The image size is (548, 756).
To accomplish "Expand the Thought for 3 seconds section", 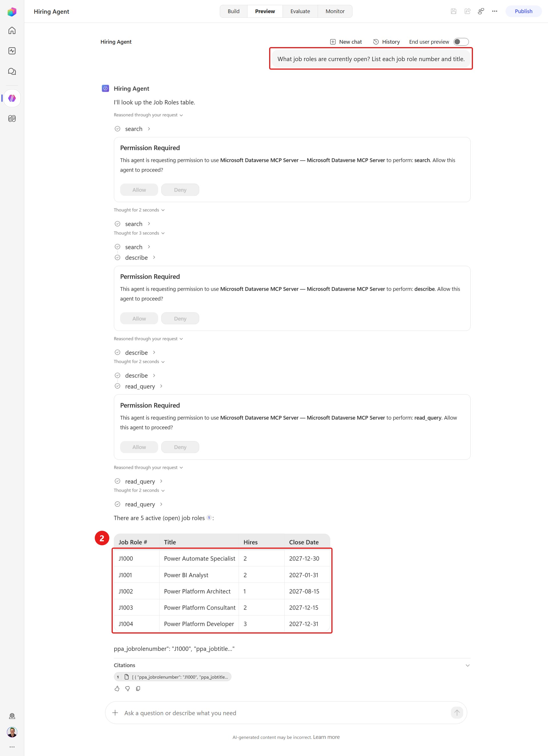I will click(x=139, y=233).
